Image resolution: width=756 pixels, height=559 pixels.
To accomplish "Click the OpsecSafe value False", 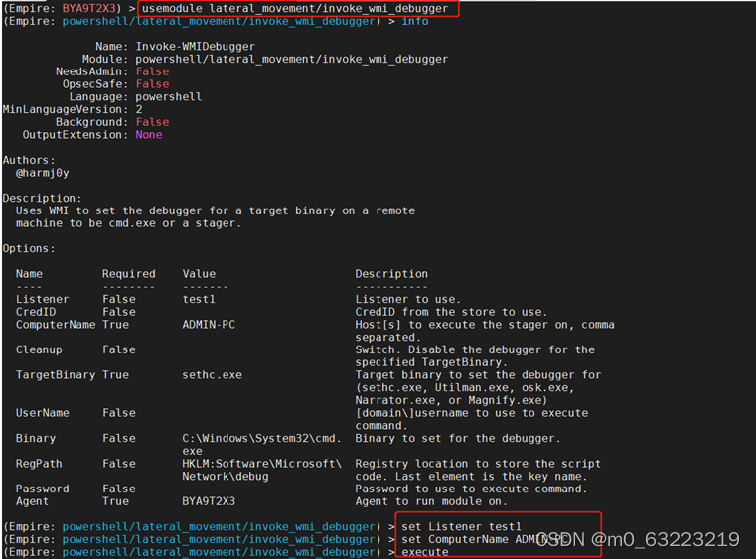I will pyautogui.click(x=152, y=83).
